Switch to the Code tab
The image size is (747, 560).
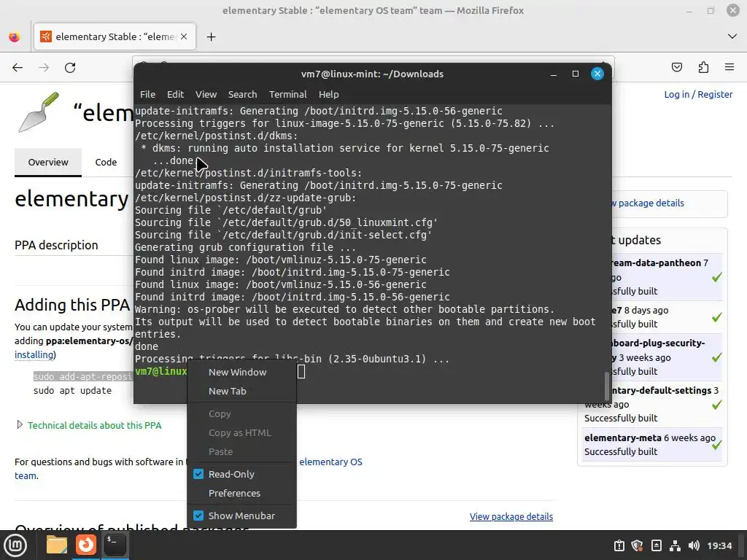click(x=106, y=162)
